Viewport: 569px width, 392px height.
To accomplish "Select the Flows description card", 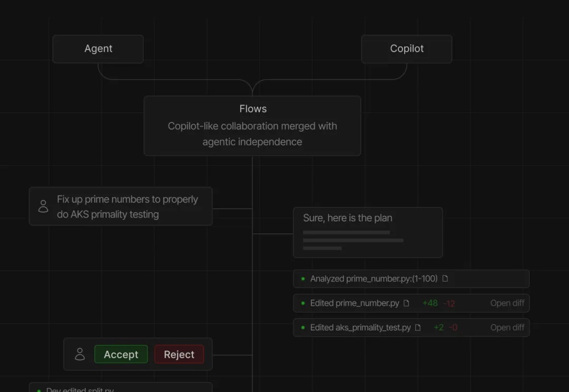I will pyautogui.click(x=252, y=126).
